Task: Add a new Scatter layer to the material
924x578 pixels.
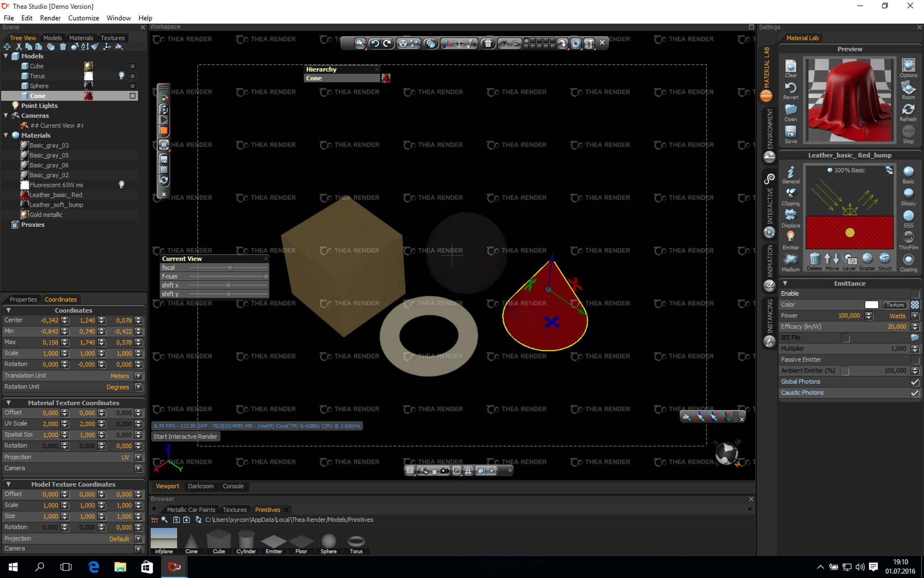Action: pos(867,260)
